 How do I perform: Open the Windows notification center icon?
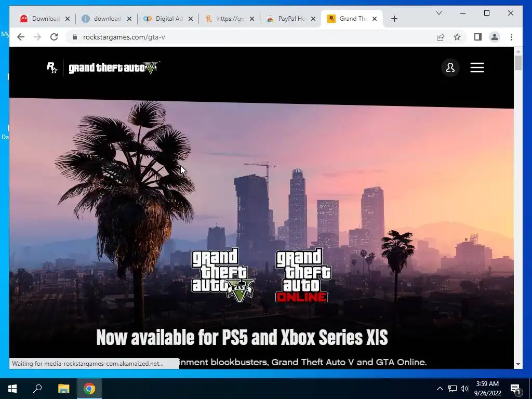(515, 389)
